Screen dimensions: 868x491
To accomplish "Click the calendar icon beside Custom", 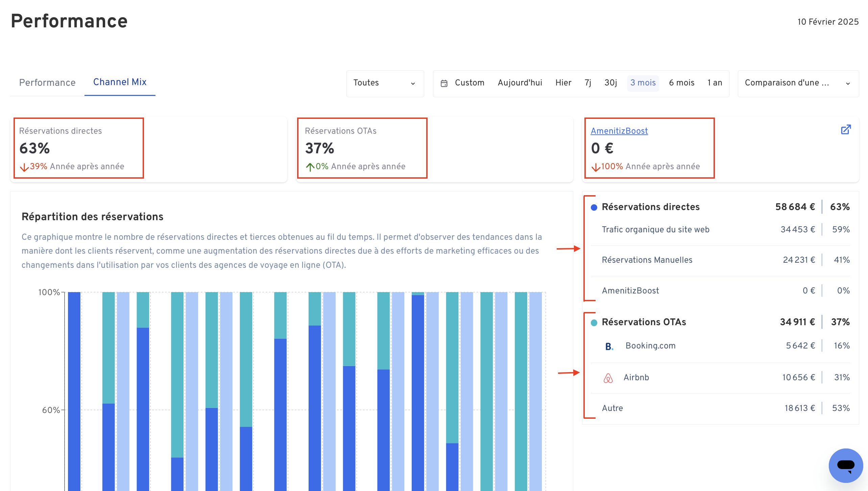I will coord(444,83).
